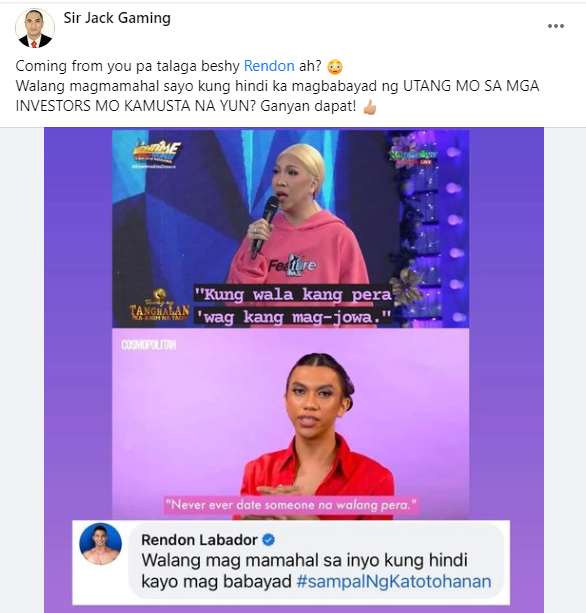586x613 pixels.
Task: Click the Kapamilya channel logo top right of image
Action: coord(413,156)
